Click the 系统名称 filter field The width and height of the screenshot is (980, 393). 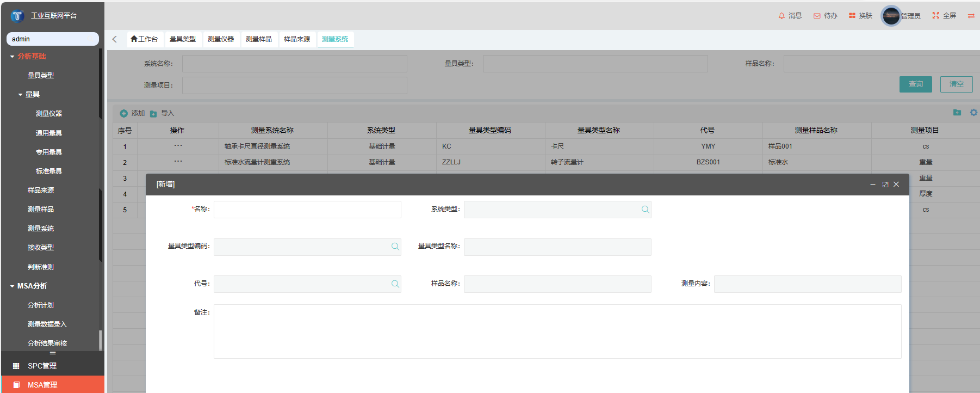(295, 64)
